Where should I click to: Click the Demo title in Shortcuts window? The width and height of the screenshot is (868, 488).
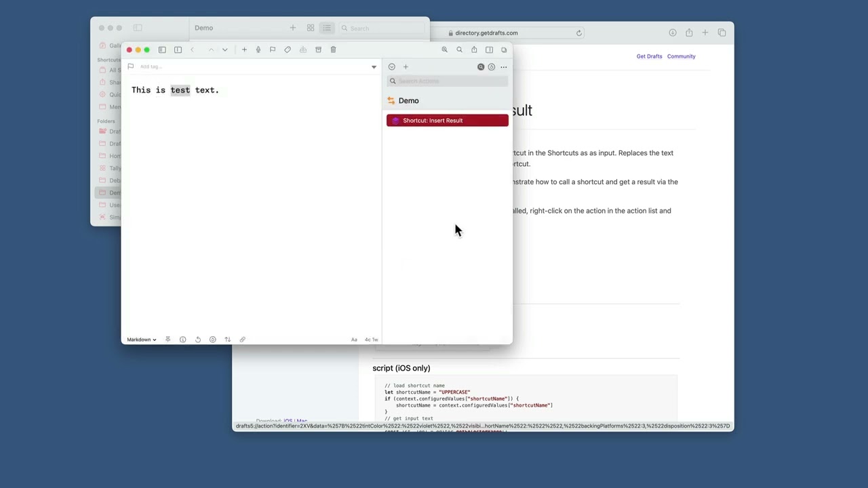click(x=203, y=28)
